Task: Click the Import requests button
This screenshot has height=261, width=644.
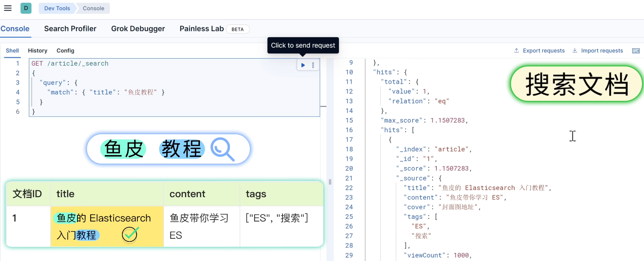Action: tap(598, 51)
